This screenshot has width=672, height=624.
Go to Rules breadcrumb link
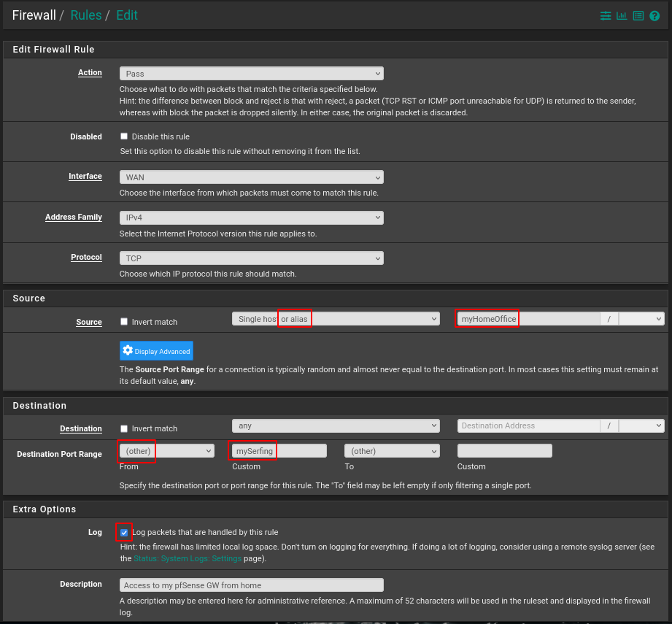tap(86, 15)
